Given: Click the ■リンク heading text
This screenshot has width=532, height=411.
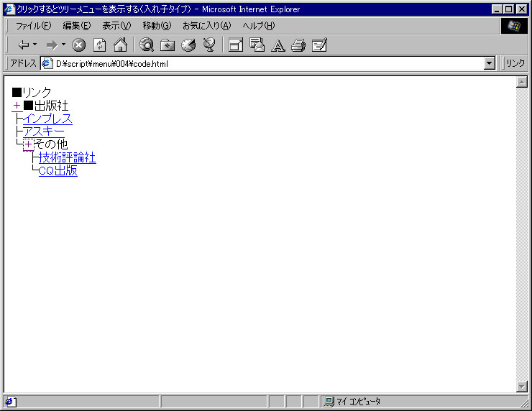Looking at the screenshot, I should (32, 92).
